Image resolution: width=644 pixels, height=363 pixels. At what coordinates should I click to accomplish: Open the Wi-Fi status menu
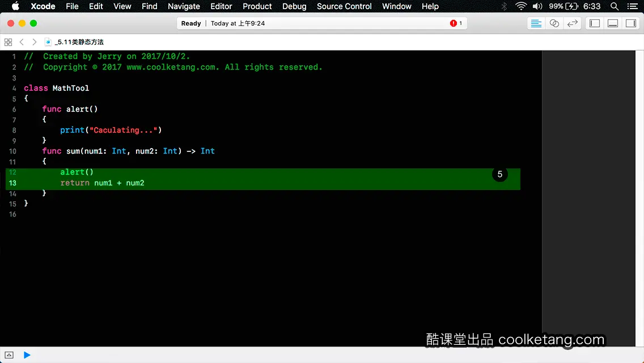pos(521,6)
